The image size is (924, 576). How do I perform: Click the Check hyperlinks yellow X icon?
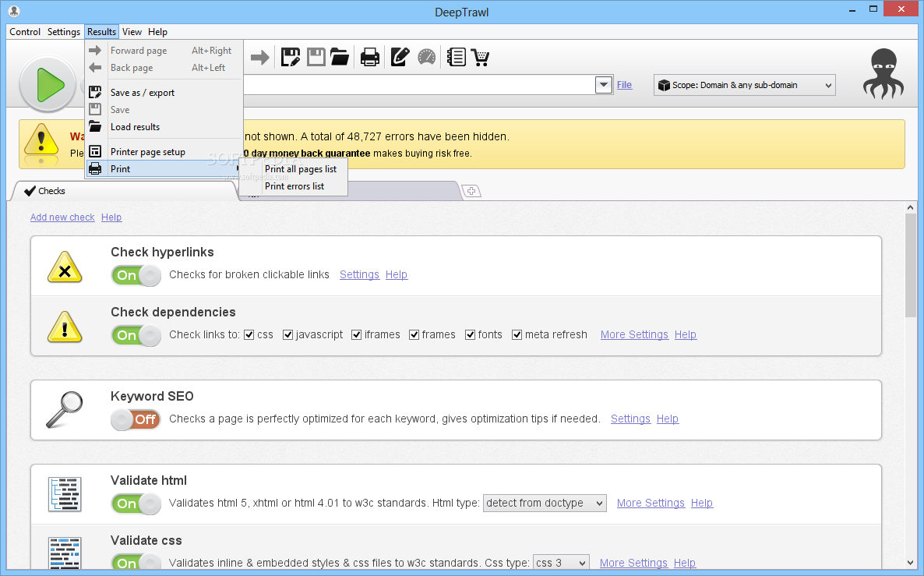[x=65, y=267]
